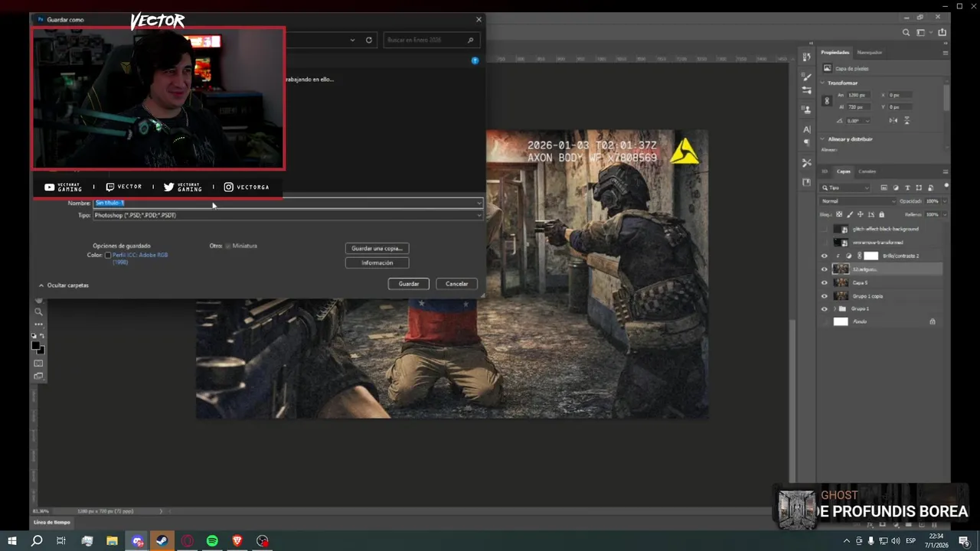This screenshot has height=551, width=980.
Task: Lock transparent pixels checkerboard icon
Action: click(839, 214)
